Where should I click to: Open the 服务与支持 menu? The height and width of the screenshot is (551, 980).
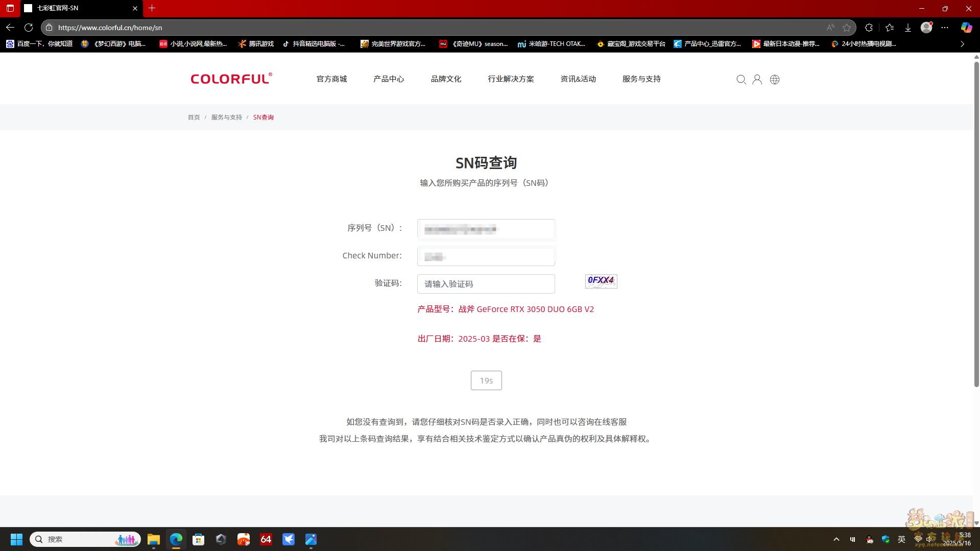click(x=641, y=79)
